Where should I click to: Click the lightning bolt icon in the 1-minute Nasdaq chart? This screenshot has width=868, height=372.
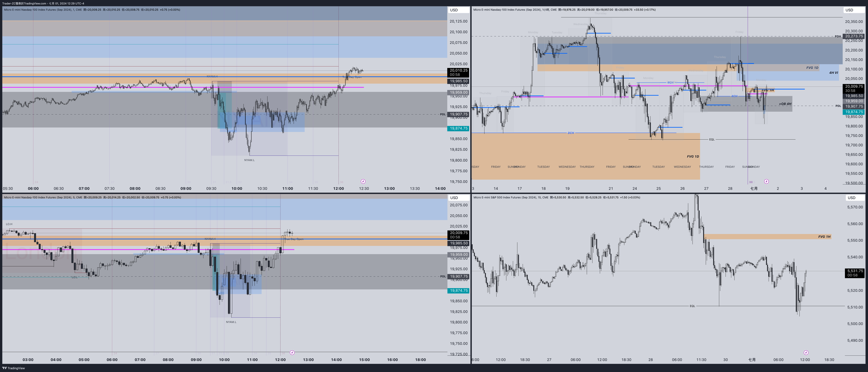click(x=363, y=182)
